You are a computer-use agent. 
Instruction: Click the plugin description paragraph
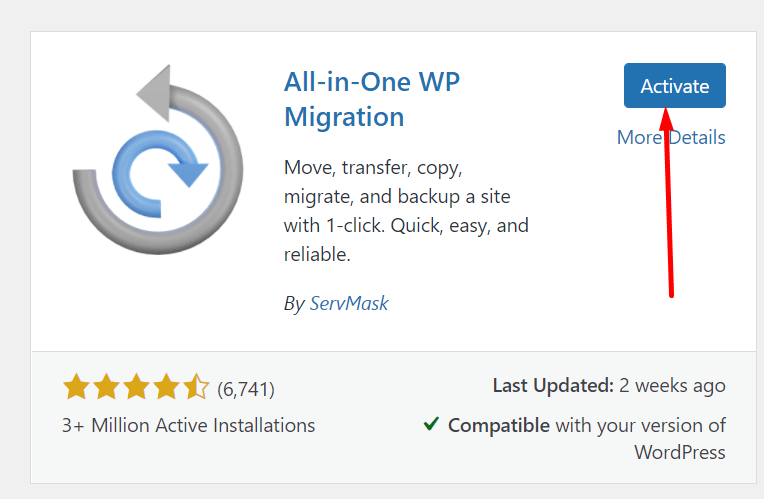coord(406,211)
